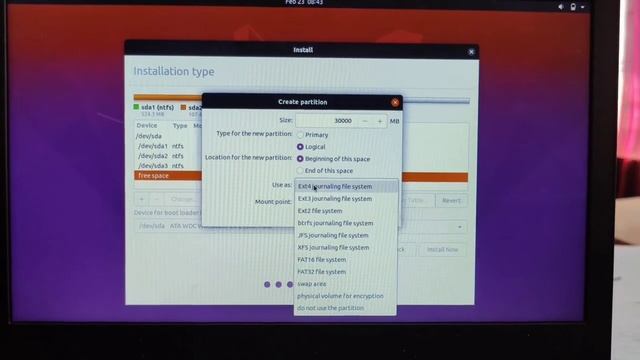Select Logical partition type radio
Image resolution: width=640 pixels, height=360 pixels.
click(300, 147)
